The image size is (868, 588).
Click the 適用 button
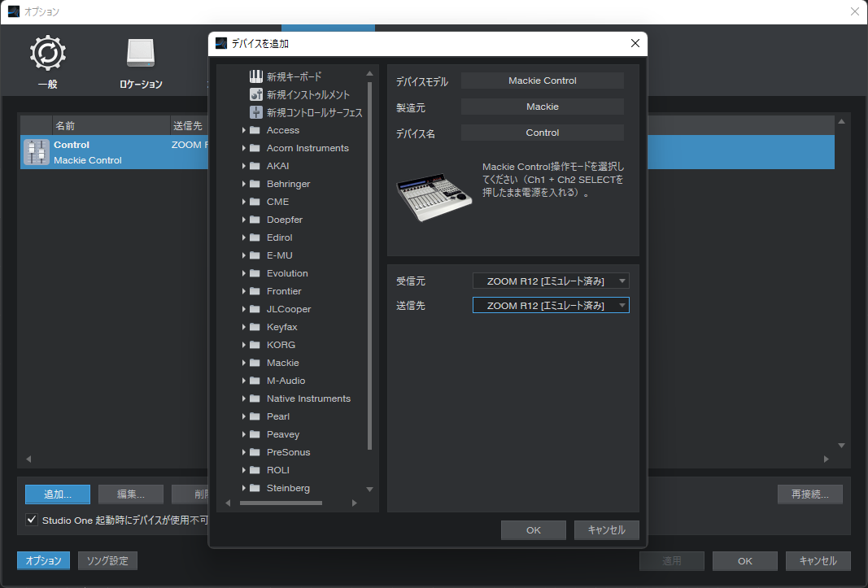(672, 561)
